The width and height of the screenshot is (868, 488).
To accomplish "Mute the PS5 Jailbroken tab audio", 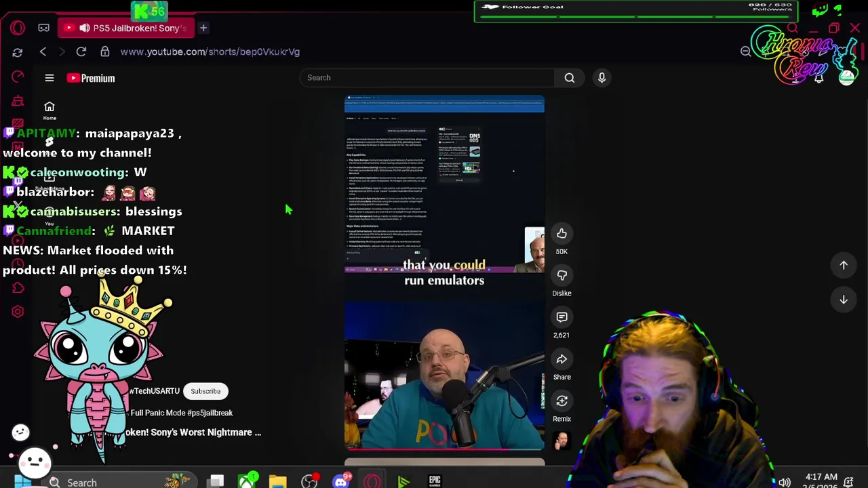I will [x=84, y=28].
